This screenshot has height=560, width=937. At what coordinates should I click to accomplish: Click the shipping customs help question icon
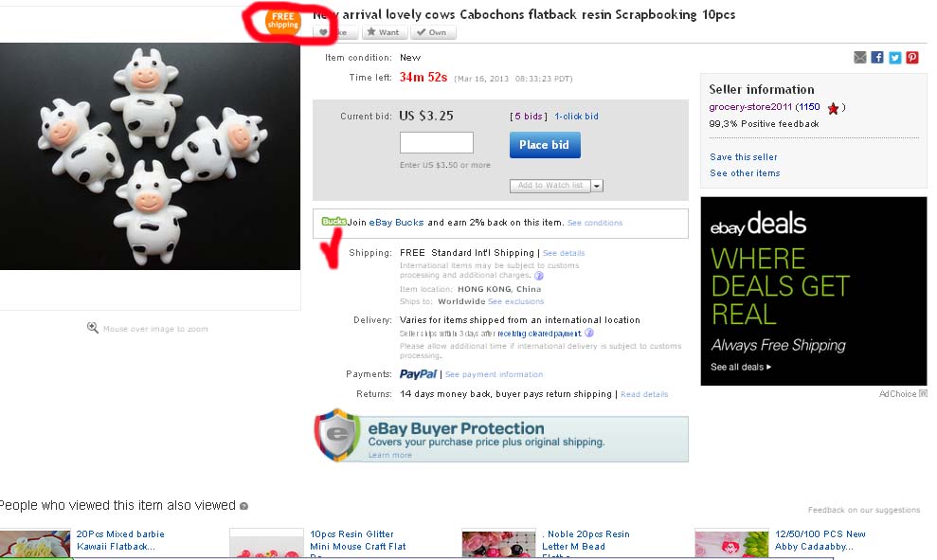[x=539, y=276]
